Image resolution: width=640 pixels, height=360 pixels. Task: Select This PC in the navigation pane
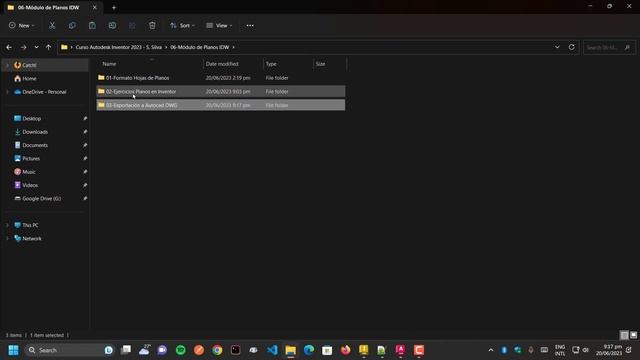pyautogui.click(x=30, y=225)
